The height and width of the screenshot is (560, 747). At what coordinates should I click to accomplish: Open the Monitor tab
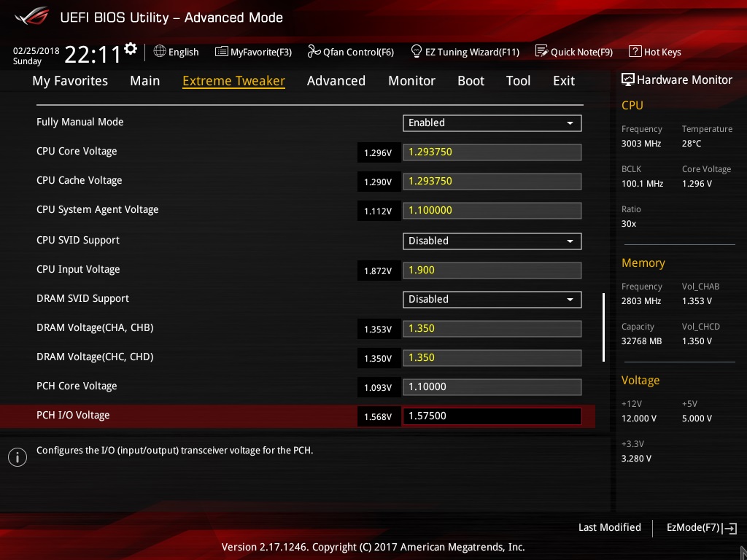[411, 81]
